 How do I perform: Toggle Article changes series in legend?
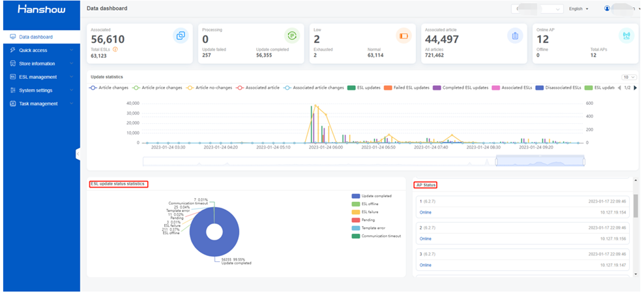109,87
